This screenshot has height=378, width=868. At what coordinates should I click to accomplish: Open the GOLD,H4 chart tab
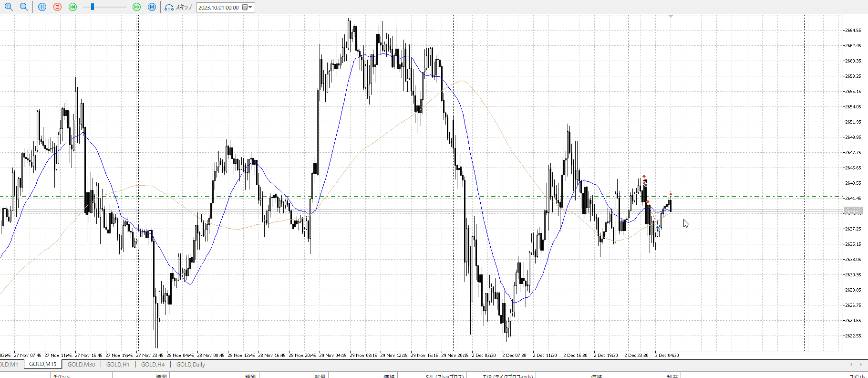tap(153, 365)
